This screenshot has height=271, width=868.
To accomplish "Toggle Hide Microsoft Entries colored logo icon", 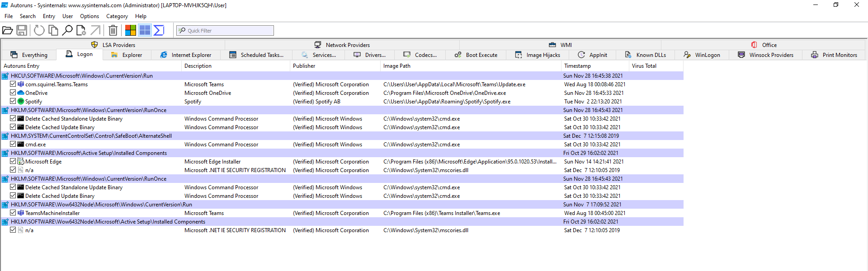I will tap(131, 30).
